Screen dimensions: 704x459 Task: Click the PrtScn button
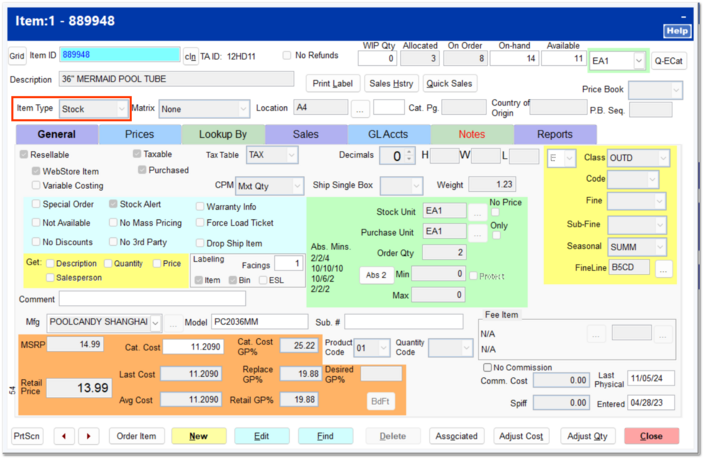(27, 436)
